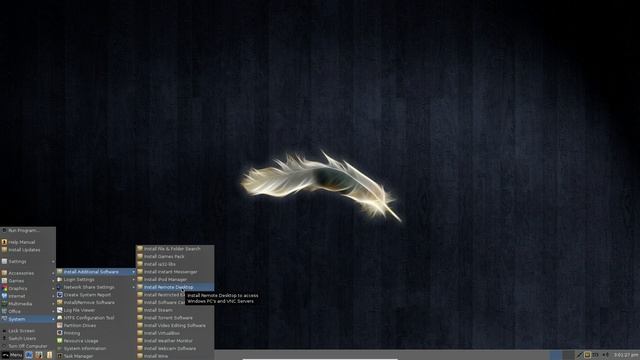
Task: Click the Install Updates box icon
Action: pyautogui.click(x=4, y=250)
